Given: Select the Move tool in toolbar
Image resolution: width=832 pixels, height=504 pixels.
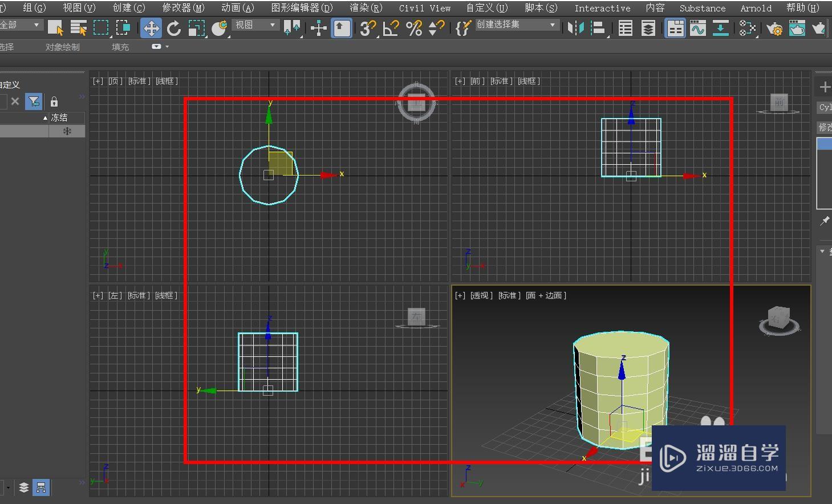Looking at the screenshot, I should click(151, 28).
